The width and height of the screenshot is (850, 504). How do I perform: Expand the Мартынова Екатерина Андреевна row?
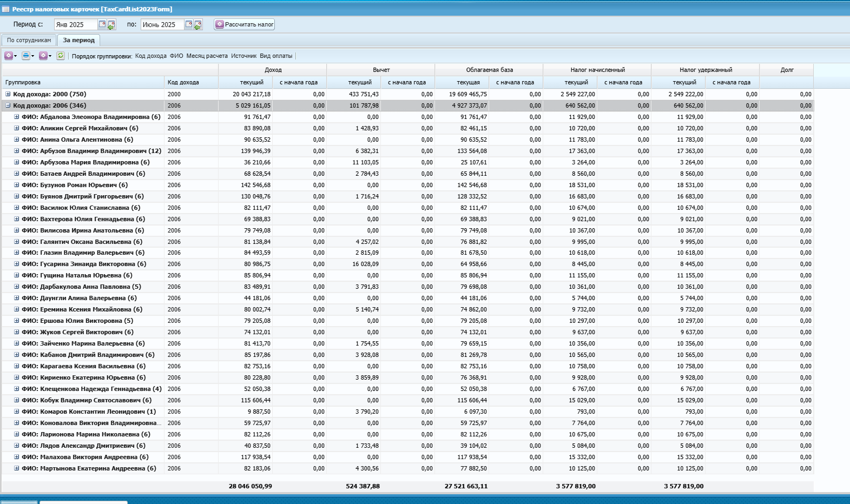(x=17, y=468)
